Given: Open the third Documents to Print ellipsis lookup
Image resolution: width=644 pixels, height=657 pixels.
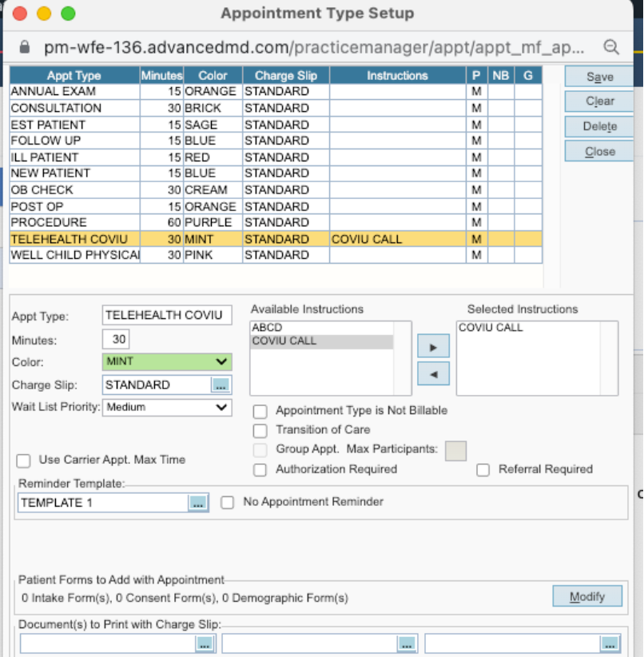Looking at the screenshot, I should (610, 643).
